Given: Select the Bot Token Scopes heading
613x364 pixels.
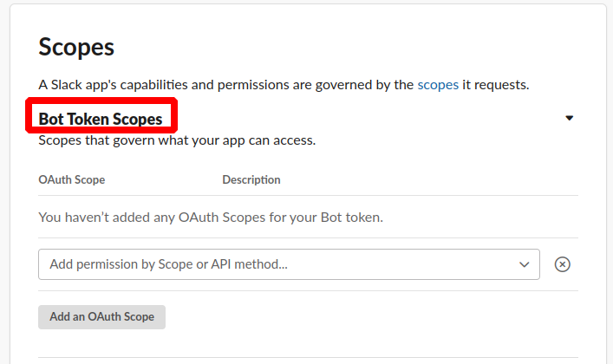Looking at the screenshot, I should tap(101, 120).
